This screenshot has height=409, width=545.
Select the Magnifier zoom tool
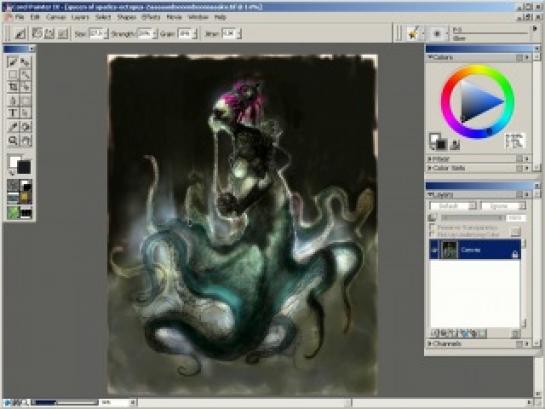13,140
